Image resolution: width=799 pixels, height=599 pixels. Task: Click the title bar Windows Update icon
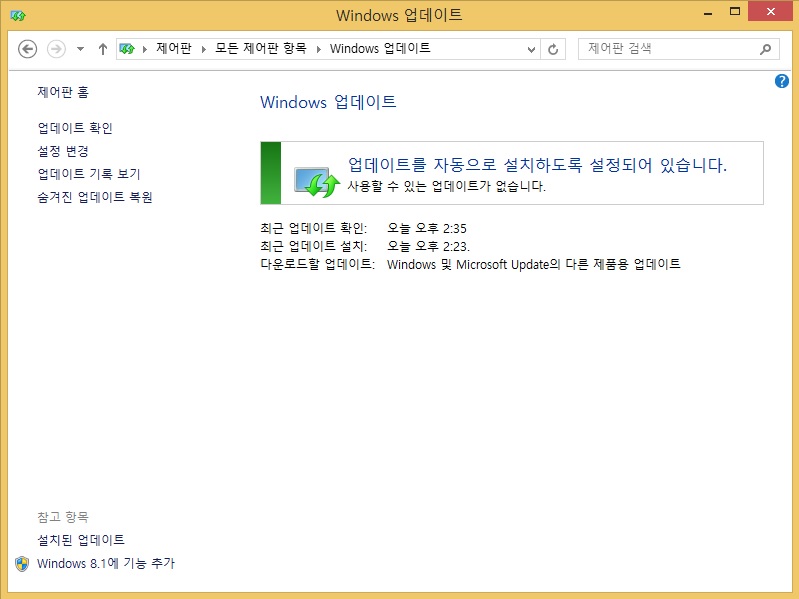(x=18, y=16)
